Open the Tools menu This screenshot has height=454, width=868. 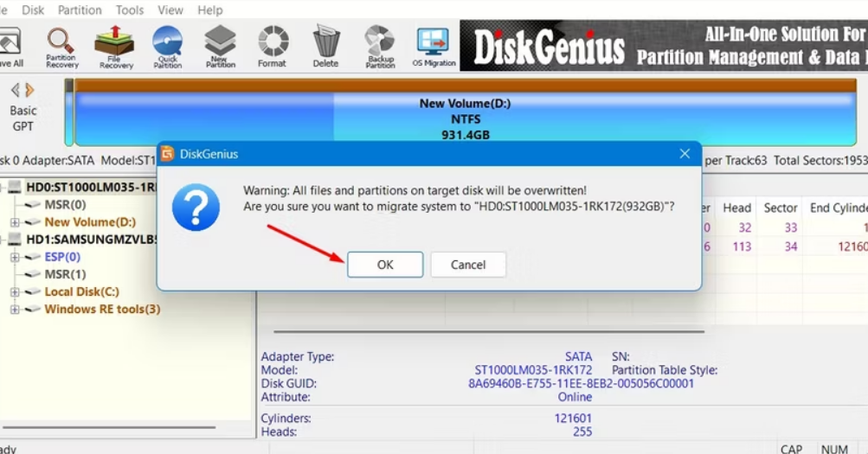click(130, 10)
